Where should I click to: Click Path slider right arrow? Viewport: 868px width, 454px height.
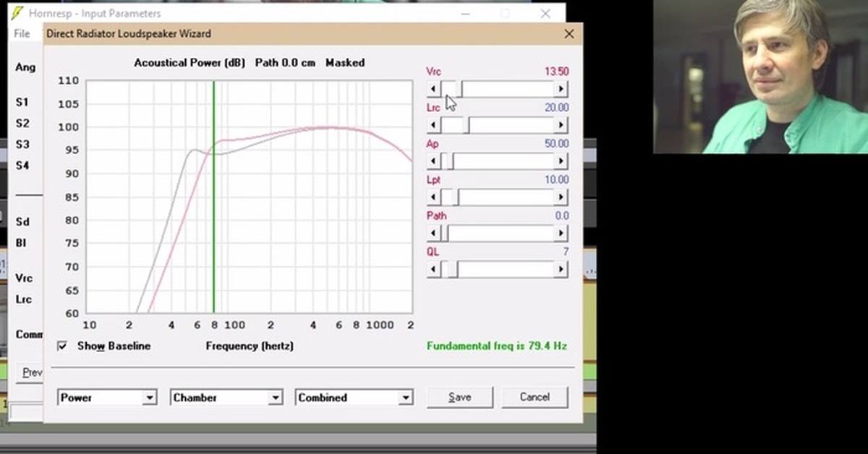(561, 234)
